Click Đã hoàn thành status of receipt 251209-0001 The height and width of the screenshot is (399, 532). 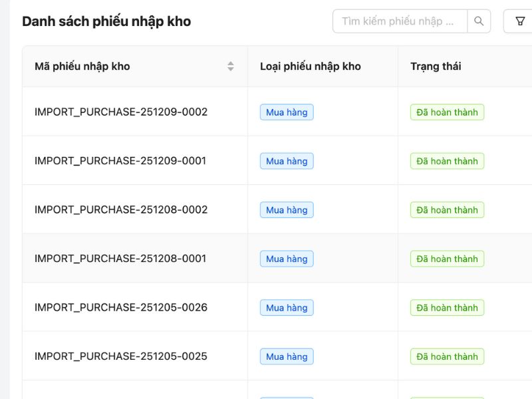(447, 161)
